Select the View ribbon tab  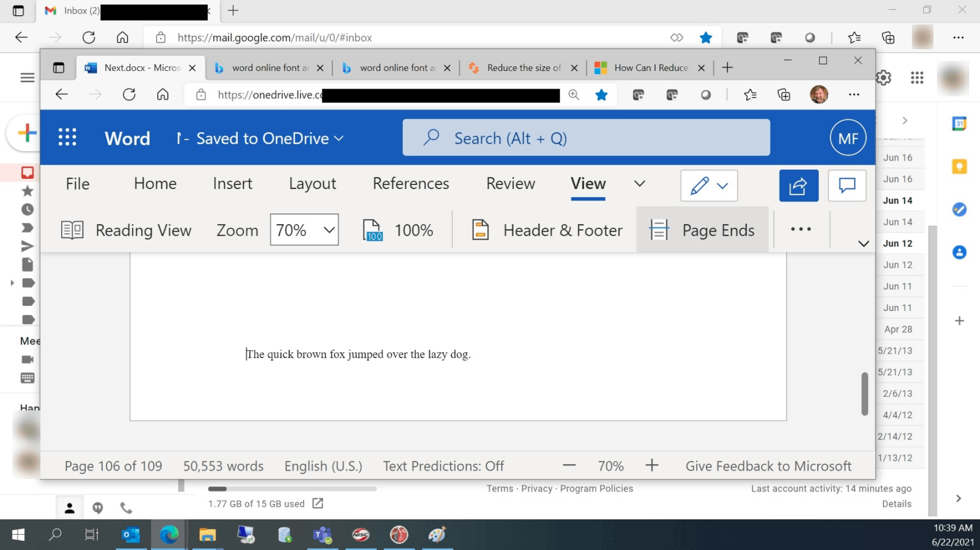588,184
